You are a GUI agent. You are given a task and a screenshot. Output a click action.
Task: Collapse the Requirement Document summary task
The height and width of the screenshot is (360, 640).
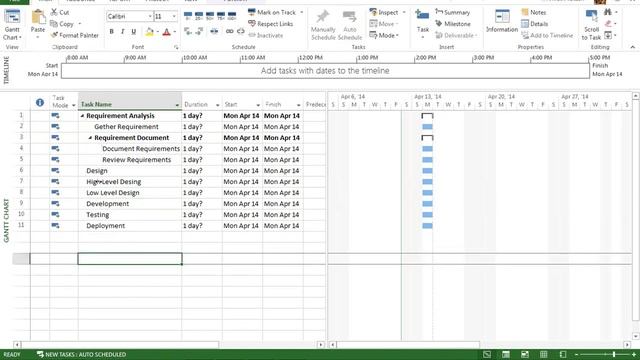[x=90, y=138]
